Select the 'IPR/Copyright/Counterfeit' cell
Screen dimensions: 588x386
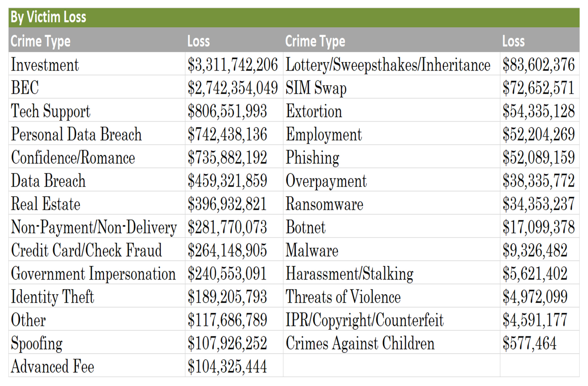365,320
